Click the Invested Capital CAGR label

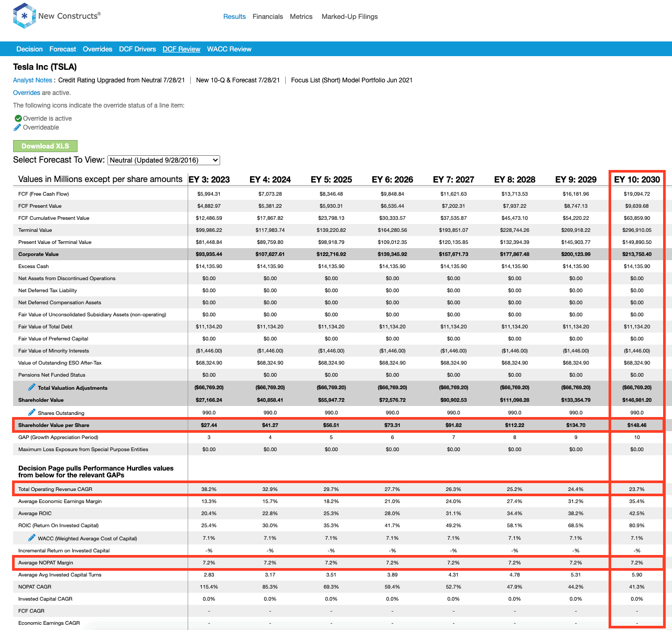click(46, 599)
